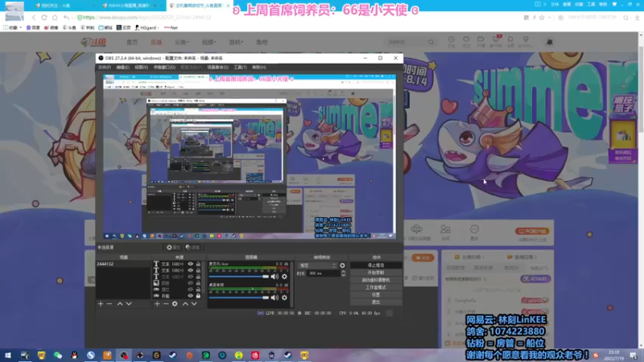Toggle visibility of the bottom source row
The image size is (644, 362).
pos(190,296)
